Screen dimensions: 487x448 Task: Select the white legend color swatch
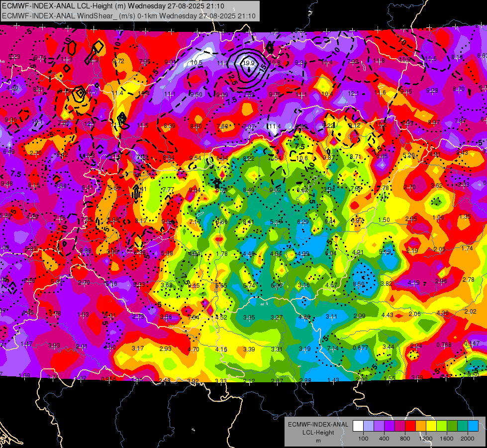click(x=358, y=426)
